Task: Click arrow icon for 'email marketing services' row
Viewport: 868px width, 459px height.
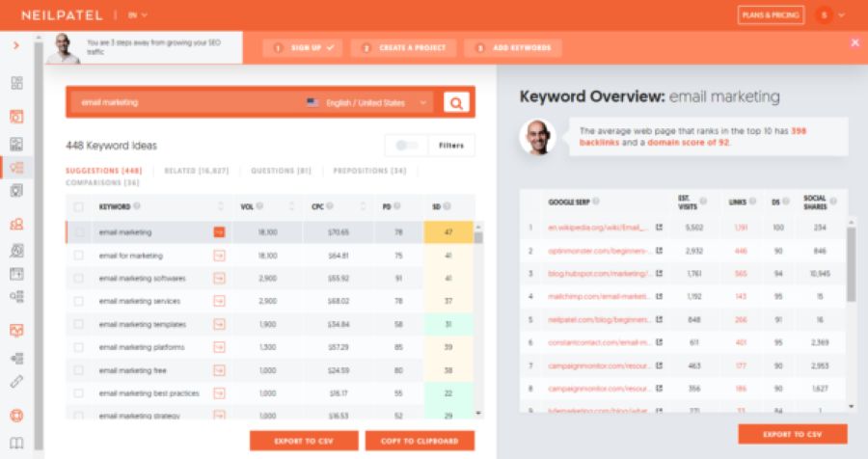Action: tap(219, 301)
